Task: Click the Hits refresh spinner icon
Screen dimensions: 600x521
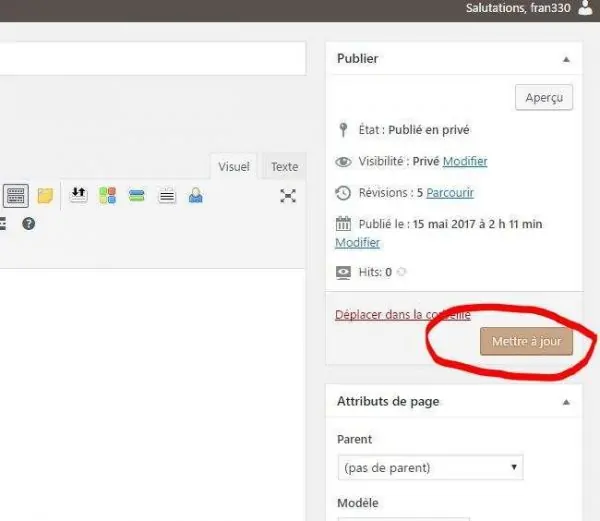Action: (401, 272)
